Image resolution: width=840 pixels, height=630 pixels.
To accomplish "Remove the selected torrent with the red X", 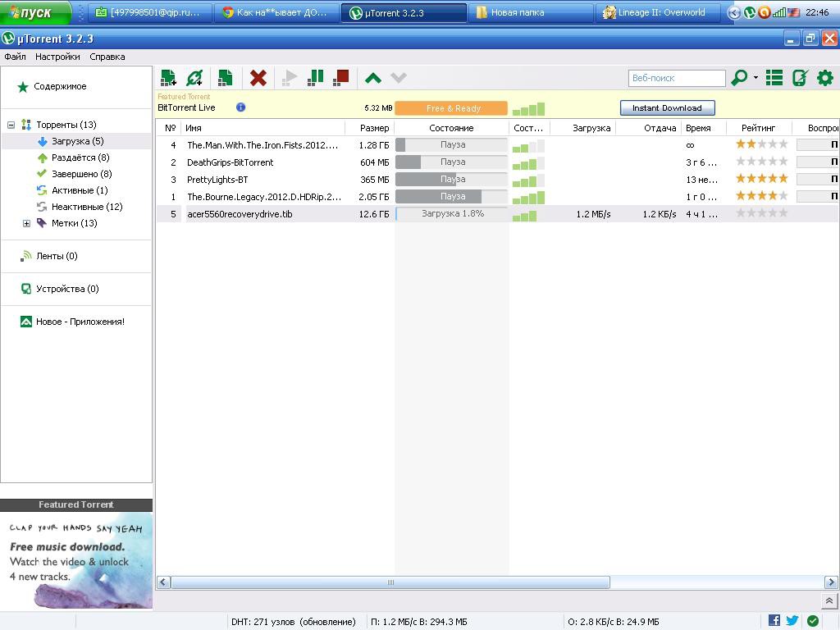I will pos(258,78).
